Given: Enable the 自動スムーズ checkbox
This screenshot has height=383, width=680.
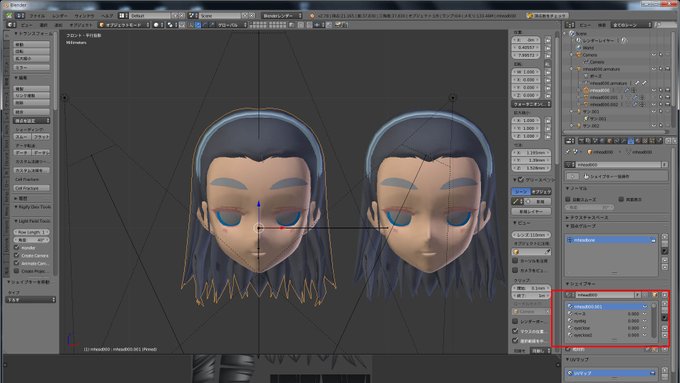Looking at the screenshot, I should (567, 200).
